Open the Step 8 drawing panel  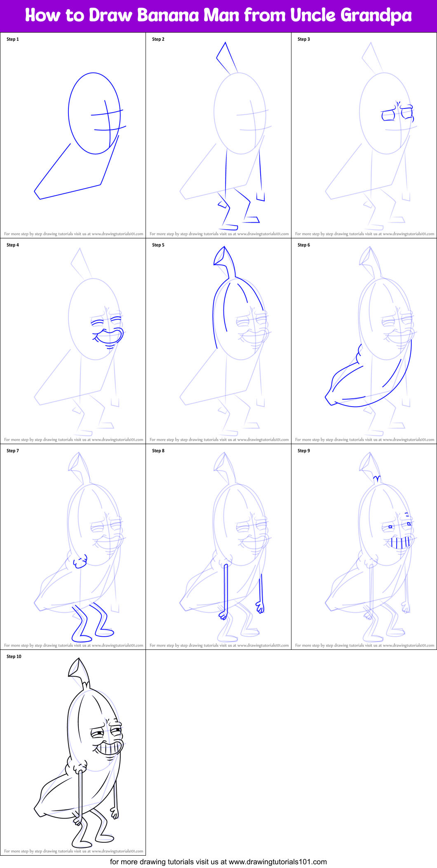(x=218, y=547)
